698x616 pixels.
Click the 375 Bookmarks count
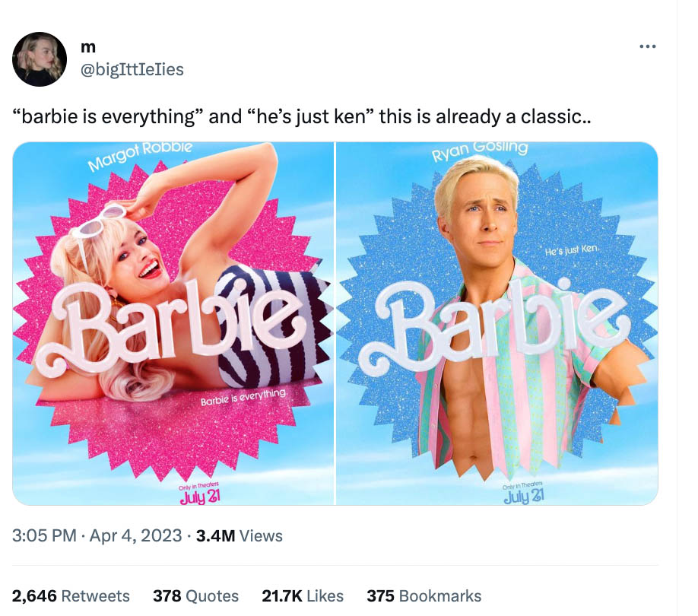(424, 596)
